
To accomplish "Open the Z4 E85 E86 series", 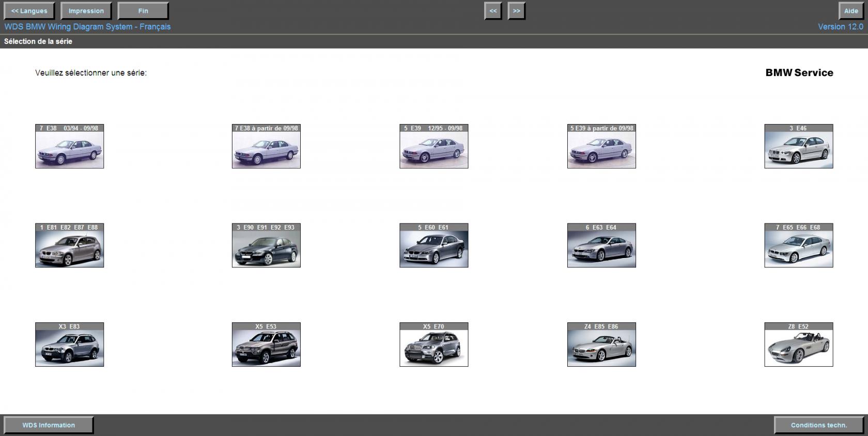I will (x=601, y=345).
